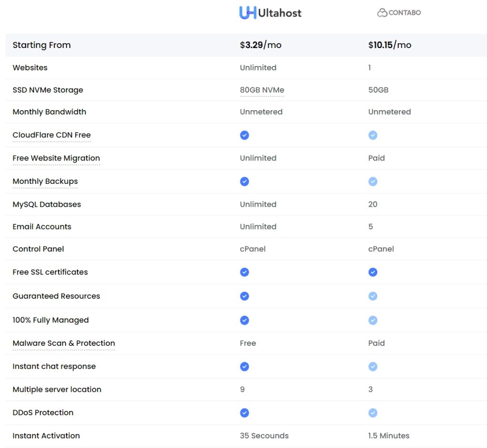The width and height of the screenshot is (487, 448).
Task: Click the Malware Scan & Protection label
Action: pyautogui.click(x=64, y=343)
